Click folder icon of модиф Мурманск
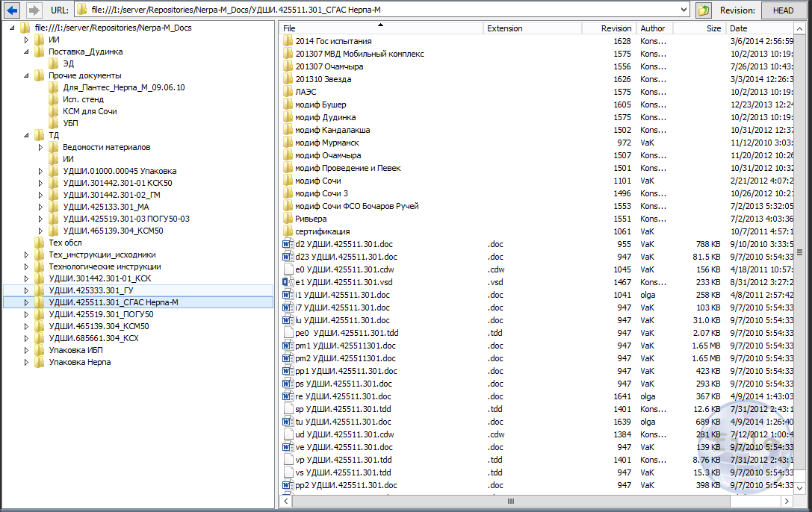This screenshot has width=812, height=512. tap(288, 143)
